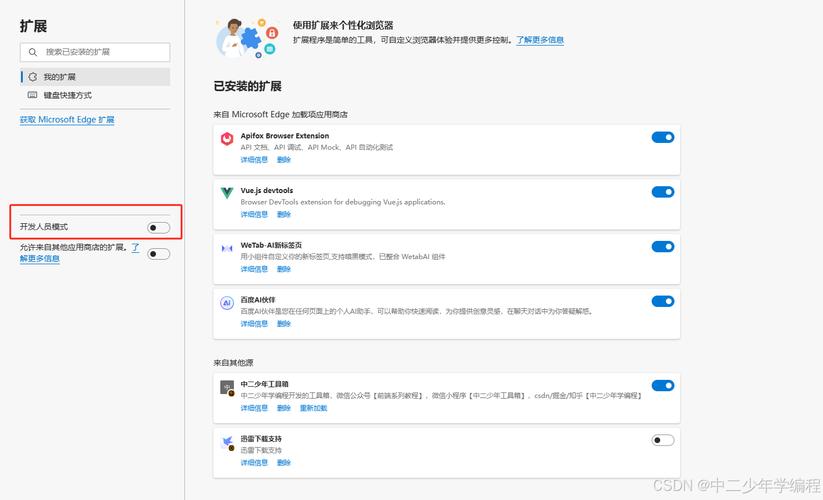
Task: Switch off the 百度AI伙伴 extension
Action: point(663,301)
